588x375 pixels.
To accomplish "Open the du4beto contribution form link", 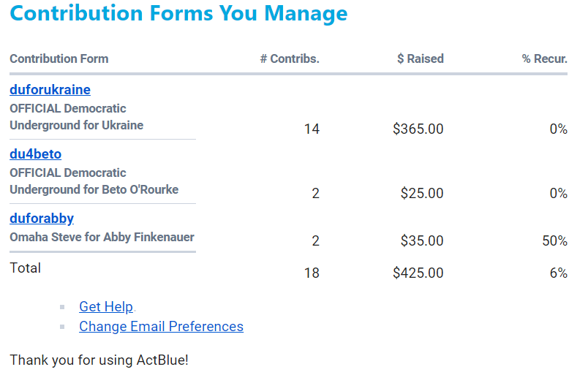I will click(35, 154).
